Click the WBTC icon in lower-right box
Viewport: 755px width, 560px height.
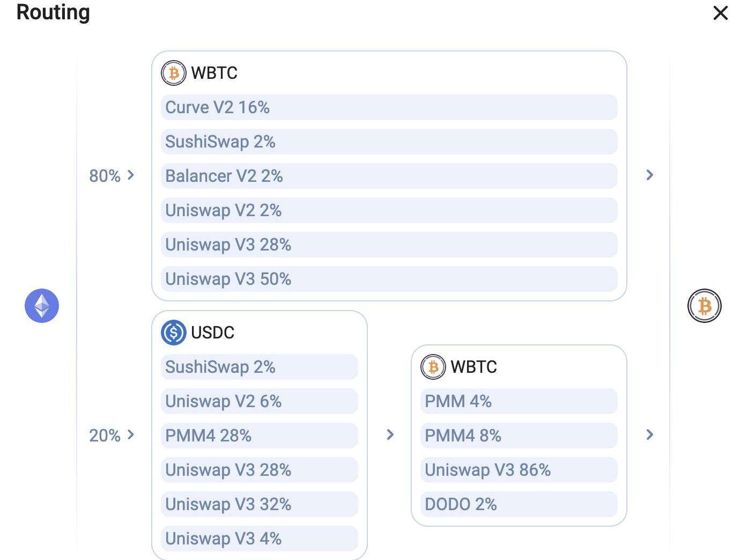[433, 367]
